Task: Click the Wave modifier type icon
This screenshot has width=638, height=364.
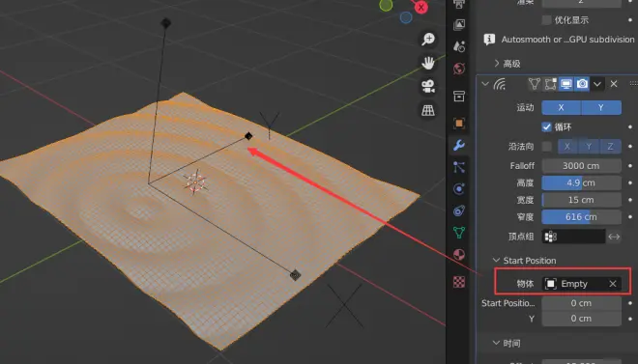Action: (500, 84)
